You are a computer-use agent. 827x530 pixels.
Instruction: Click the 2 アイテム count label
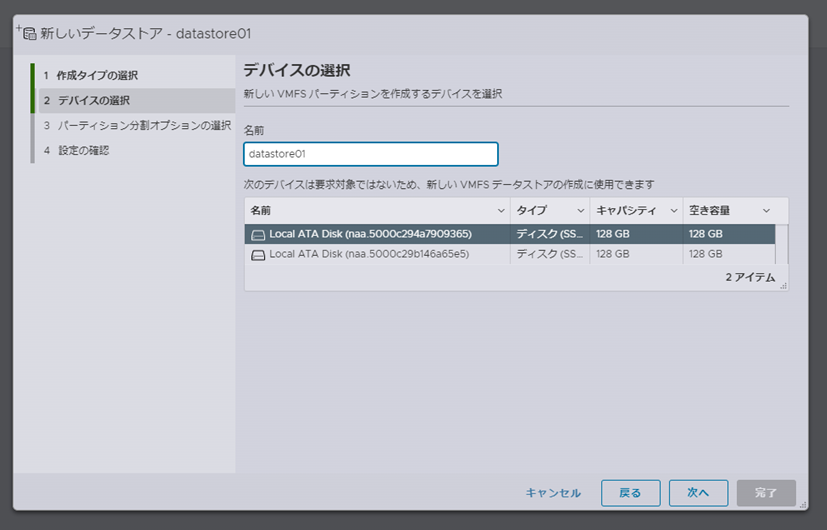tap(751, 277)
